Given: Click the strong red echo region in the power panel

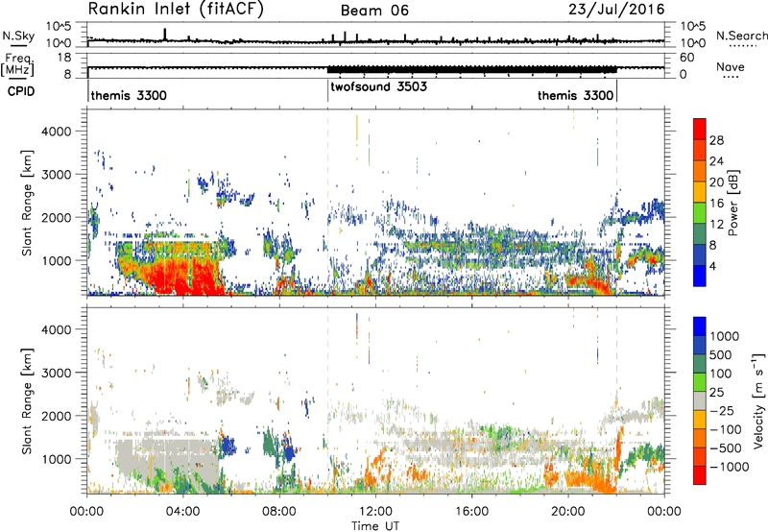Looking at the screenshot, I should click(188, 277).
